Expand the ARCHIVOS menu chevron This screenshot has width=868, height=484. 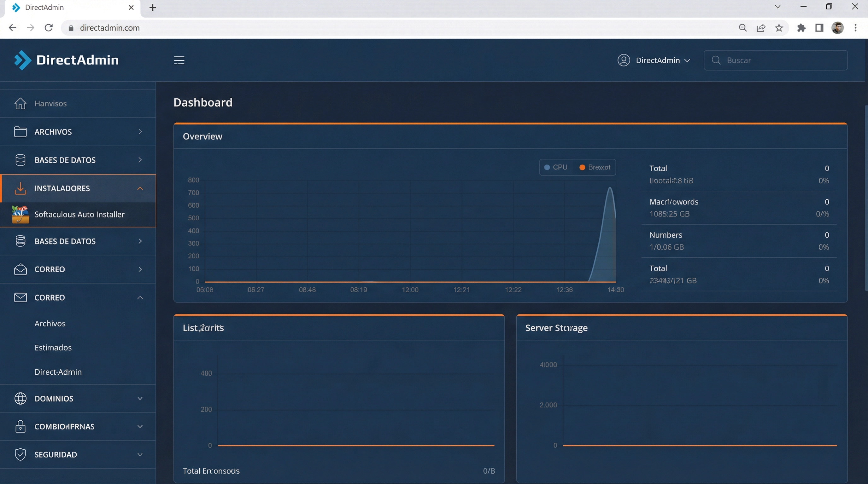pyautogui.click(x=140, y=132)
